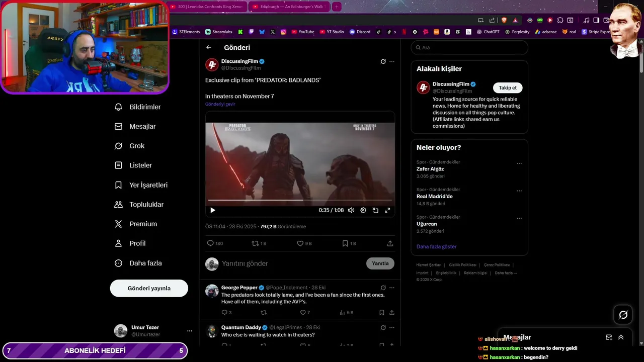The height and width of the screenshot is (362, 644).
Task: Click Daha fazla göster link
Action: pyautogui.click(x=437, y=247)
